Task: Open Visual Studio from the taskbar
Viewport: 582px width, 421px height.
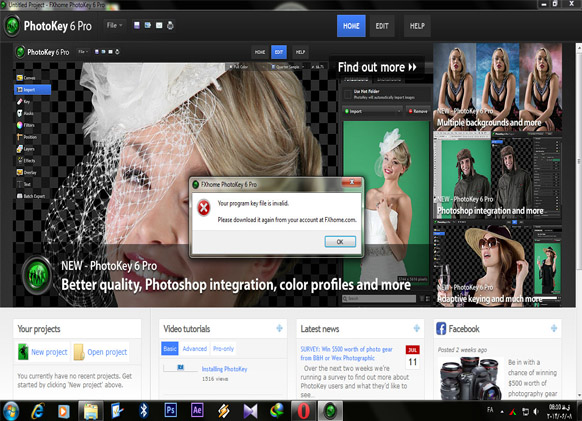Action: point(251,411)
